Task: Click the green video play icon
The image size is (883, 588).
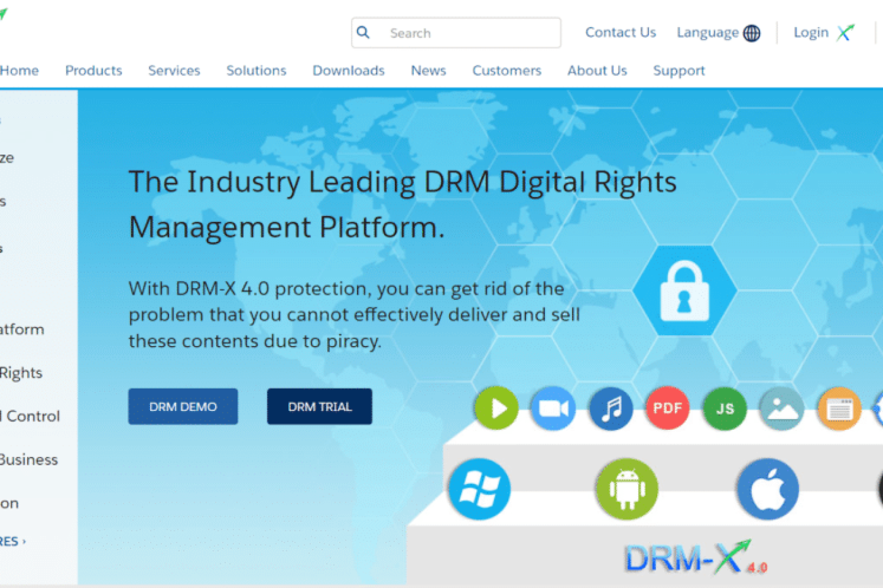Action: 496,408
